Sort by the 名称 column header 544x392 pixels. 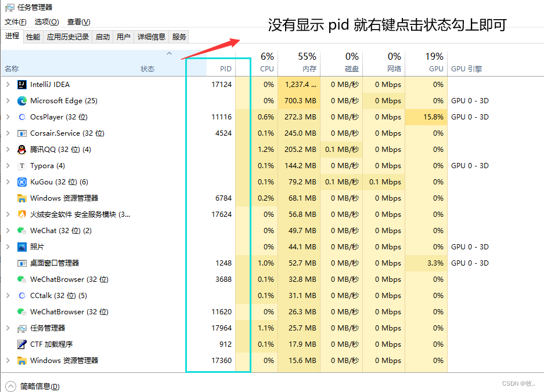(x=12, y=69)
